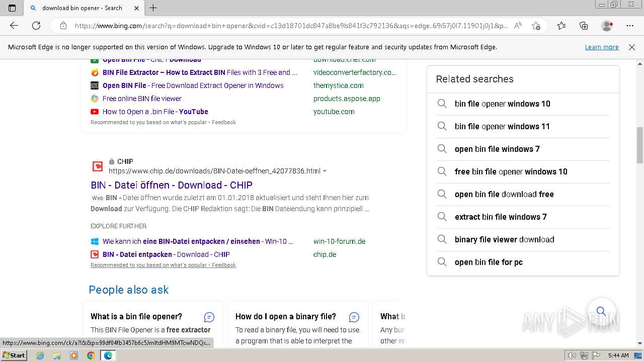Open 'Open BIN File - Free Download Extract Opener' link
The image size is (644, 362).
(193, 85)
